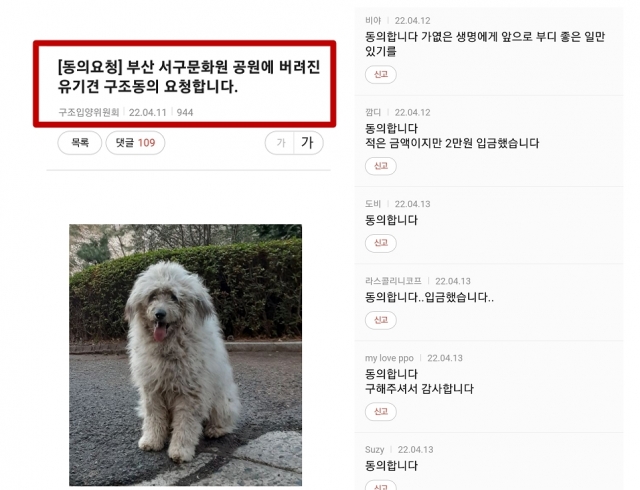Click the 목록 list button

(x=80, y=143)
